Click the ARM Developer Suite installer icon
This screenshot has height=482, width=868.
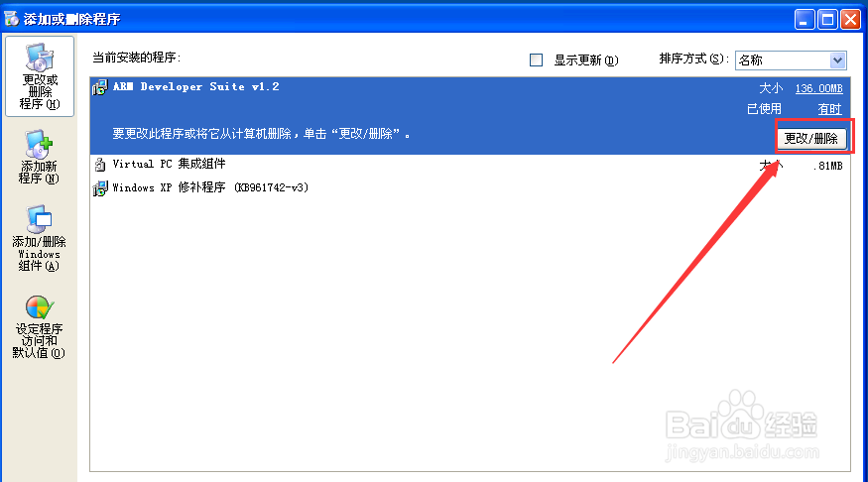pos(100,87)
